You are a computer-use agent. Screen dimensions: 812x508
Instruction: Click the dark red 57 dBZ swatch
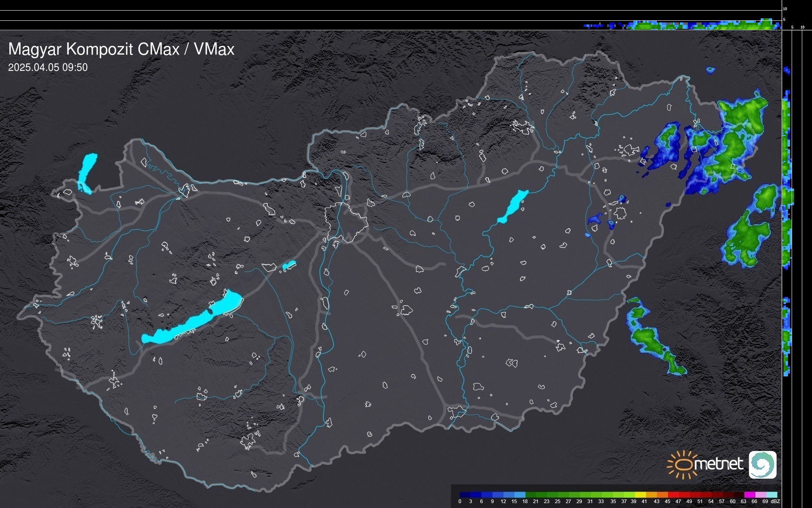(727, 495)
